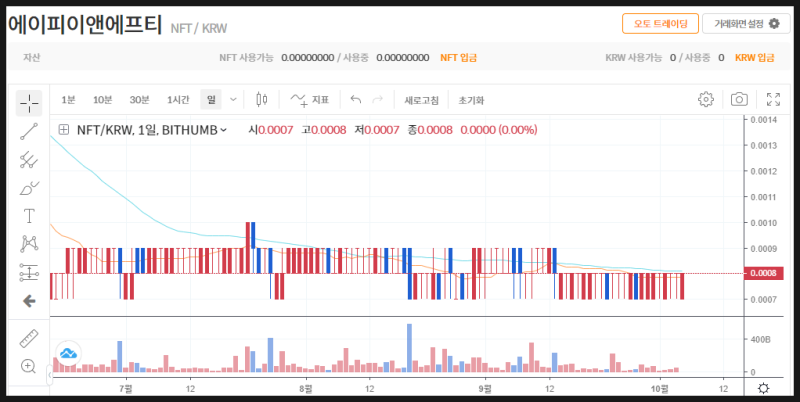Select the Text annotation tool
The width and height of the screenshot is (800, 402).
click(x=29, y=216)
